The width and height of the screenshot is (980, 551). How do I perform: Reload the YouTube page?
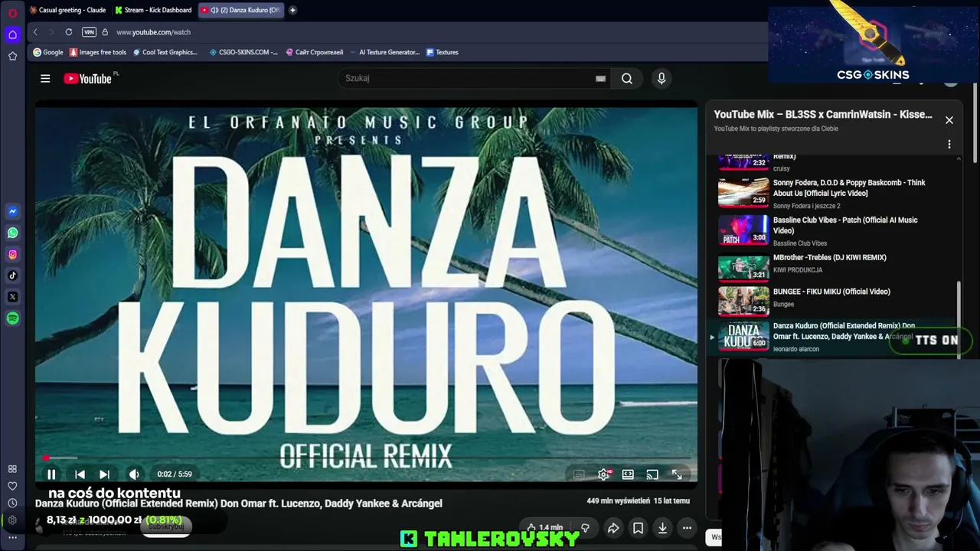click(69, 32)
